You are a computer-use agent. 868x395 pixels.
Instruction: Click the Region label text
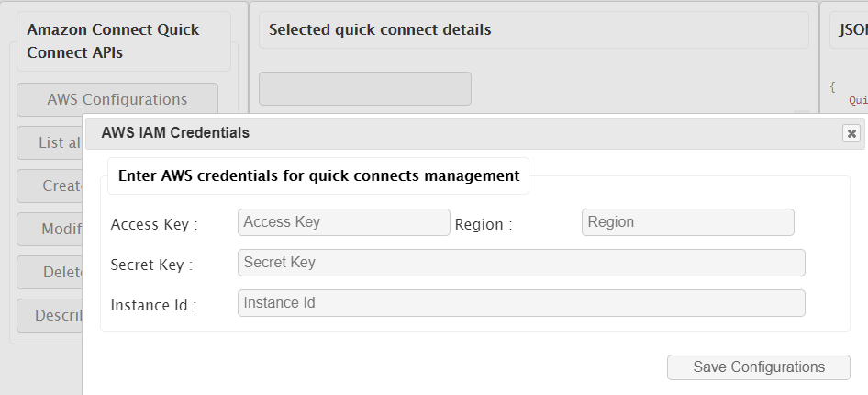(x=484, y=224)
